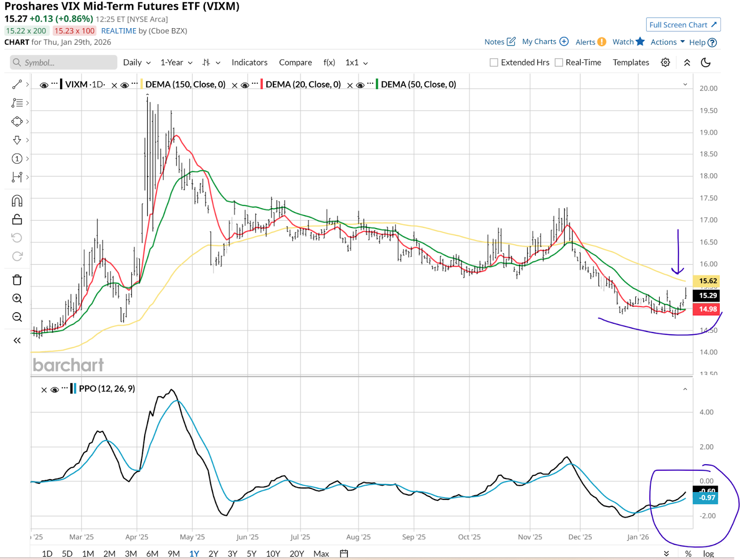This screenshot has height=560, width=740.
Task: Open the 1-Year period dropdown
Action: coord(176,62)
